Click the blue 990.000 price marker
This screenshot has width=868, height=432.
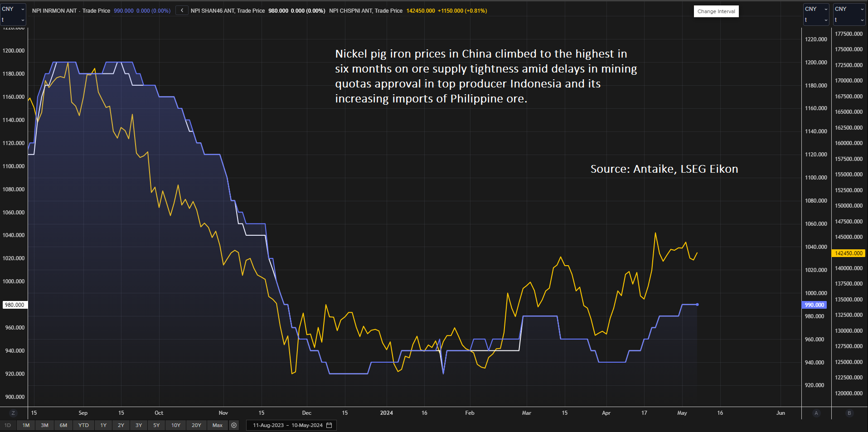814,305
